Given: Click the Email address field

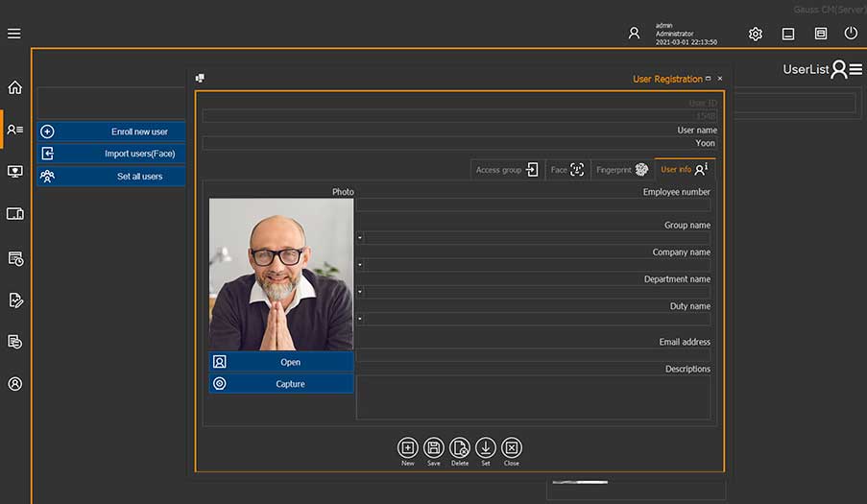Looking at the screenshot, I should point(534,355).
